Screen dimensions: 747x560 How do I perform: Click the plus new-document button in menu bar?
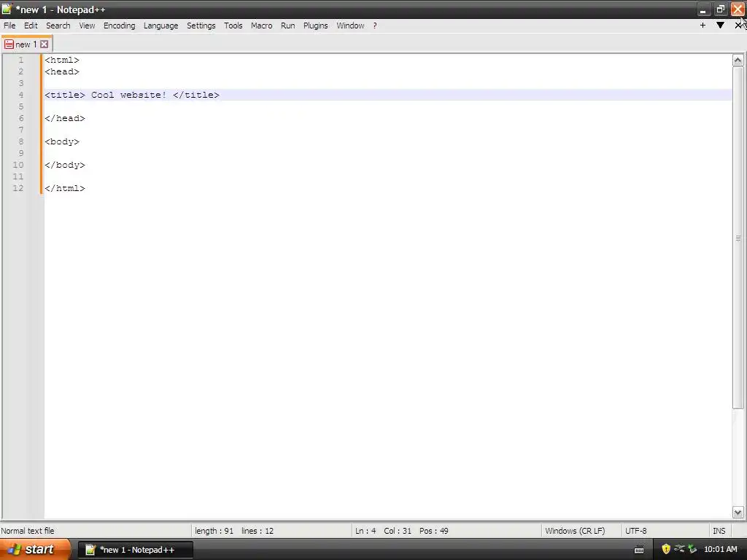click(x=703, y=26)
